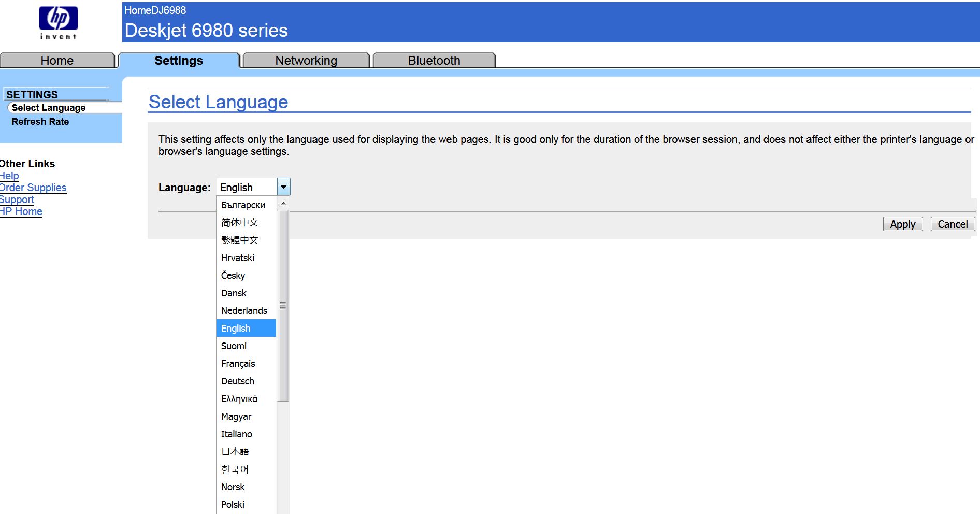Select the Select Language sidebar item
This screenshot has height=514, width=980.
[x=49, y=108]
